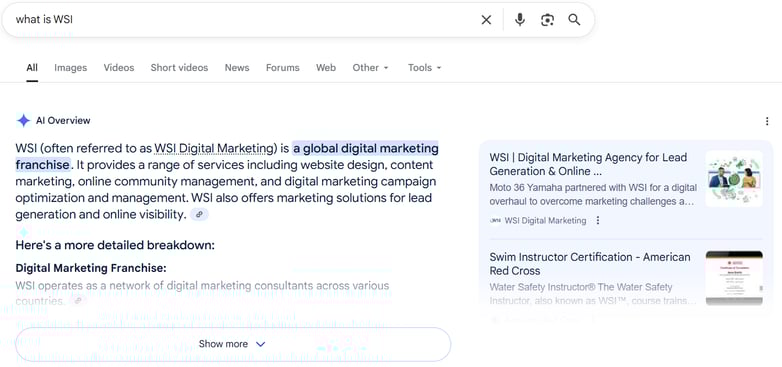
Task: Open the Swim Instructor certificate thumbnail
Action: (x=734, y=278)
